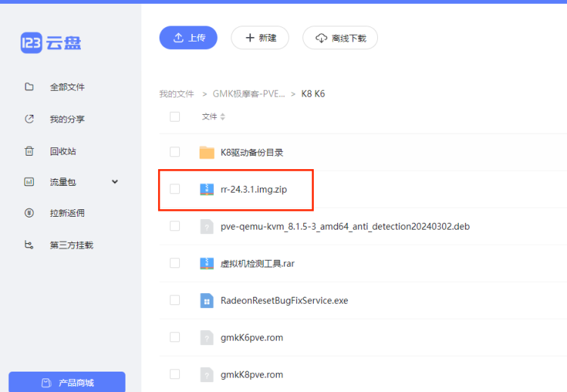Image resolution: width=567 pixels, height=392 pixels.
Task: Click the 离线下载 button
Action: [340, 38]
